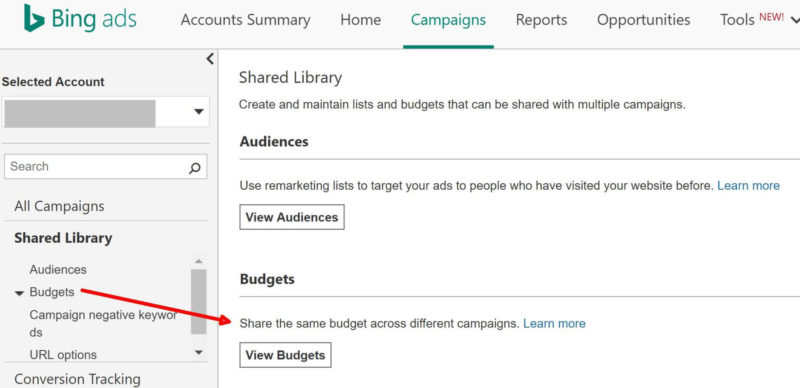Select the Campaigns tab

tap(448, 20)
